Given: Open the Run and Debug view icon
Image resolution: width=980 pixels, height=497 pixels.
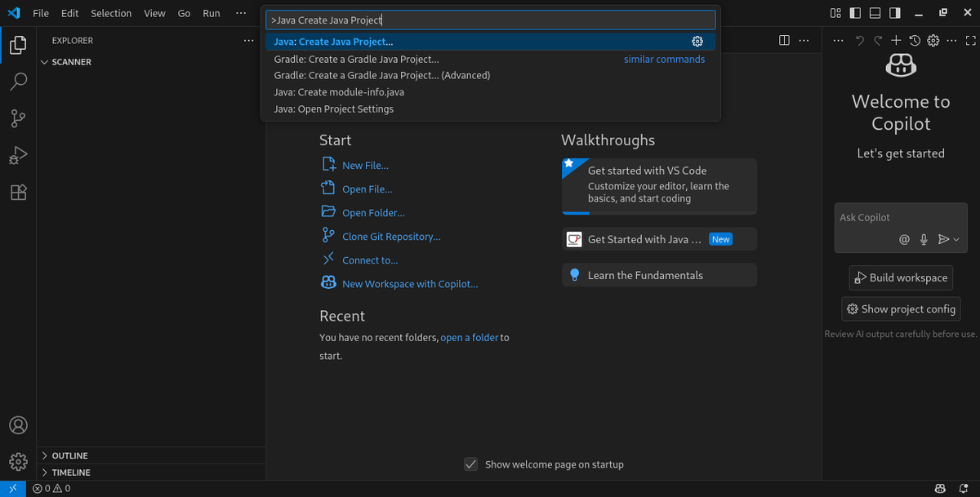Looking at the screenshot, I should pyautogui.click(x=18, y=155).
